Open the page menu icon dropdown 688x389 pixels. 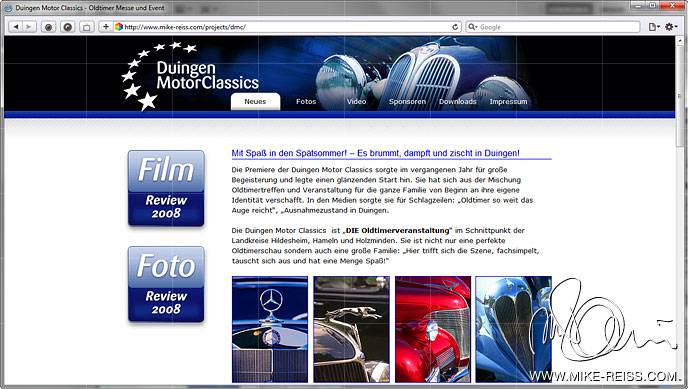[x=654, y=27]
